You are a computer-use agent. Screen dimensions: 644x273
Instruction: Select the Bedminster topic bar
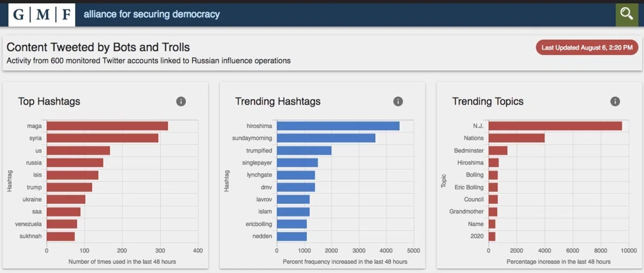(497, 151)
